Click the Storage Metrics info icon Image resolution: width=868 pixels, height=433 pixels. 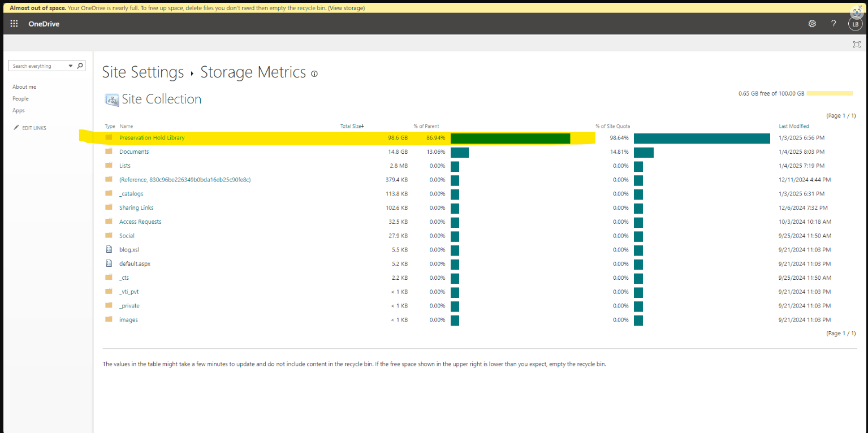point(314,73)
